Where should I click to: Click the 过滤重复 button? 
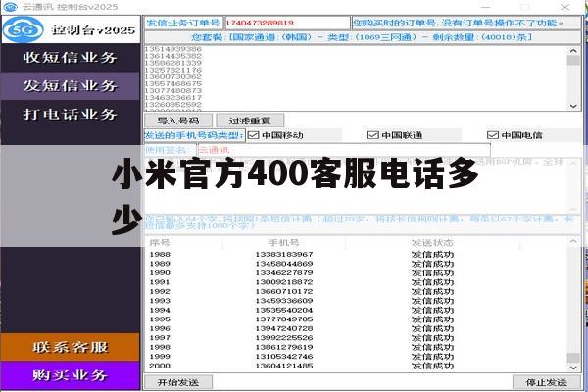click(x=250, y=121)
